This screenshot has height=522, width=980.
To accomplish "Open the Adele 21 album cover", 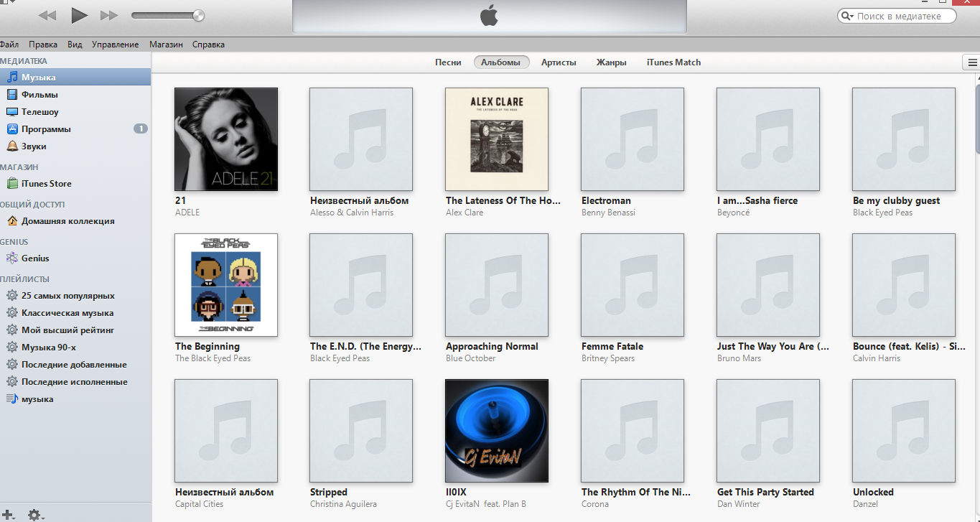I will (x=226, y=139).
